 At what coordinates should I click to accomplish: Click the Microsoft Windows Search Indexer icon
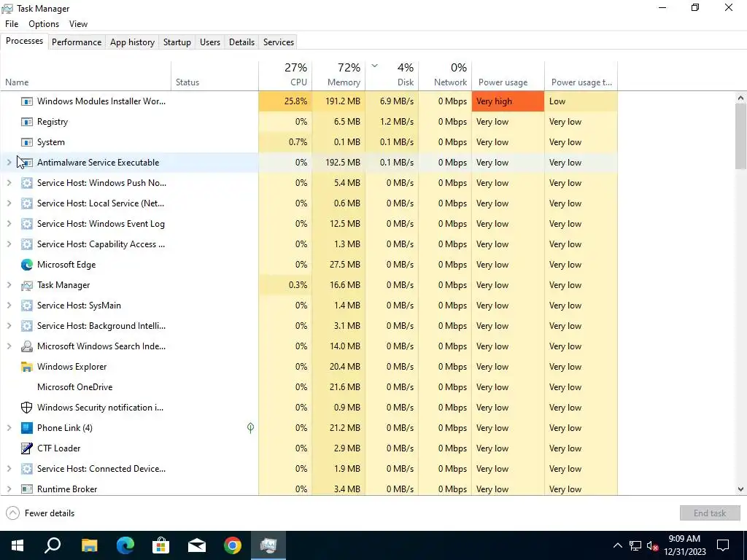27,346
